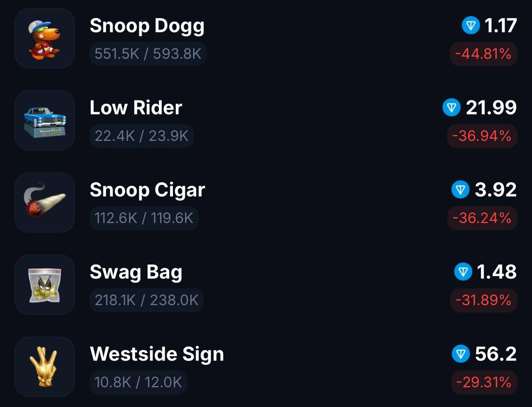Open the Swag Bag title text
The height and width of the screenshot is (407, 532).
(x=136, y=272)
